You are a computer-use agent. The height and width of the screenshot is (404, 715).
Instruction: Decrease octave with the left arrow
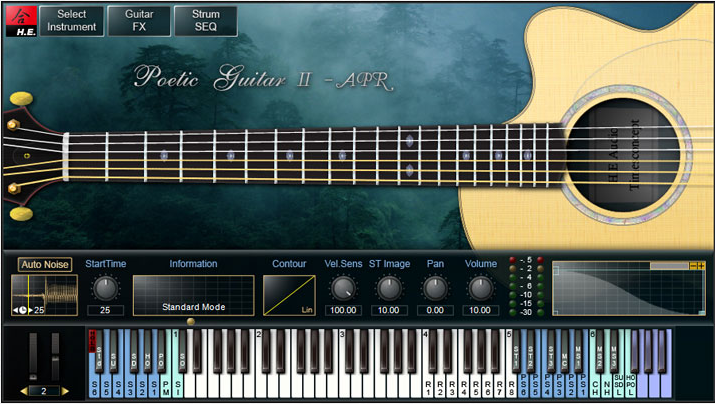pyautogui.click(x=24, y=390)
